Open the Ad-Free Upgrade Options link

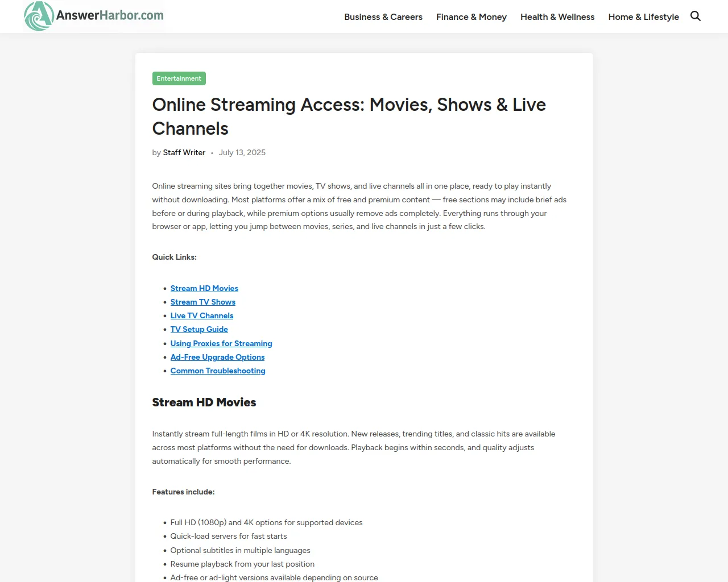pos(217,357)
